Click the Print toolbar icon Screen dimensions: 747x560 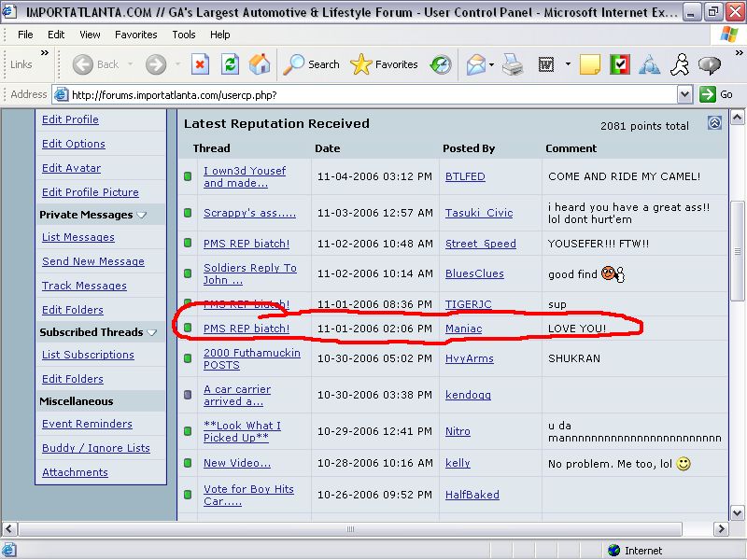(x=513, y=64)
